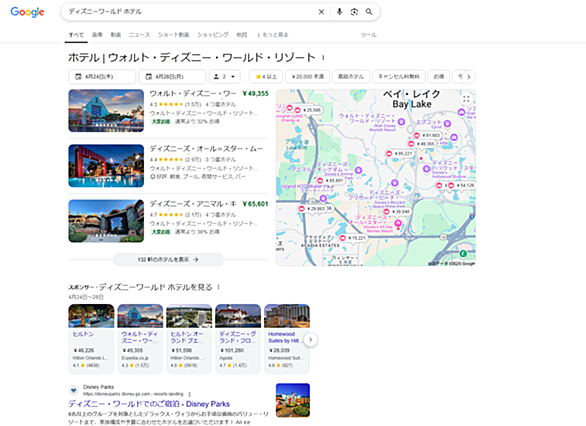Viewport: 586px width, 426px height.
Task: Switch to the 画像 tab
Action: click(x=97, y=35)
